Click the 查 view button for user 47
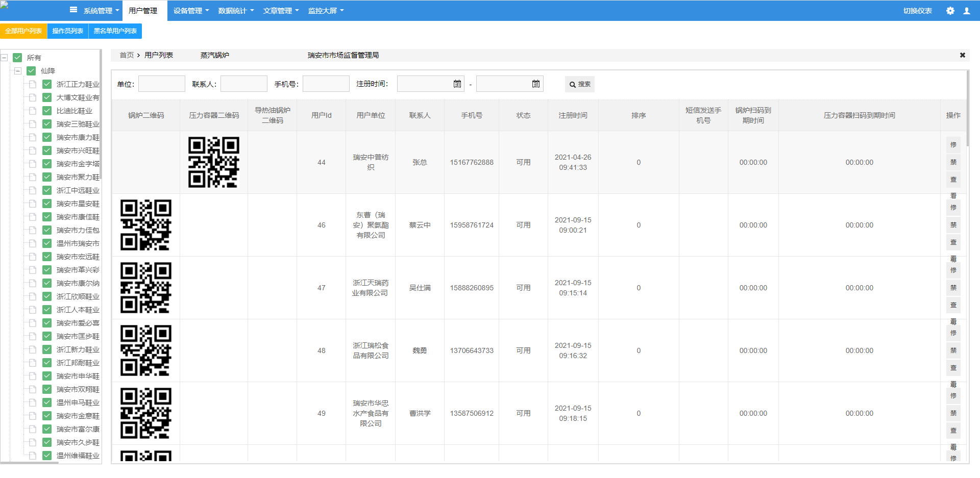The image size is (980, 478). [953, 305]
